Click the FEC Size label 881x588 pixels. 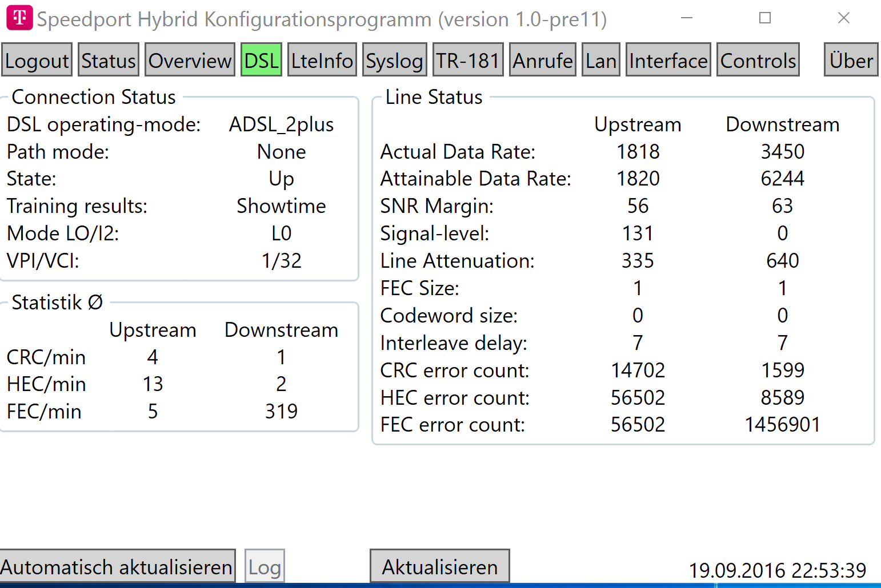pyautogui.click(x=419, y=288)
